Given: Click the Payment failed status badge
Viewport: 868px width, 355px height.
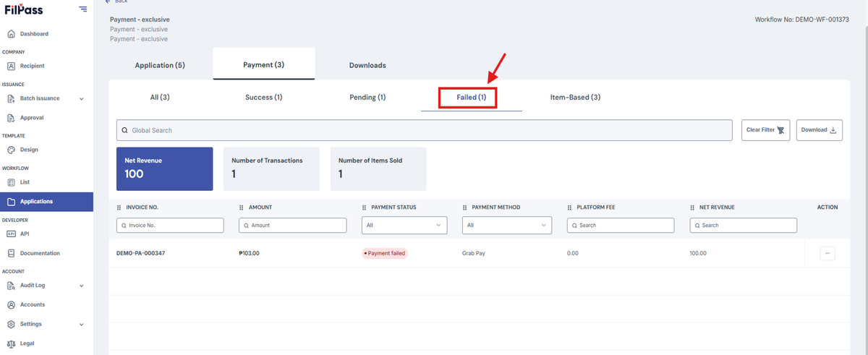Looking at the screenshot, I should [385, 253].
